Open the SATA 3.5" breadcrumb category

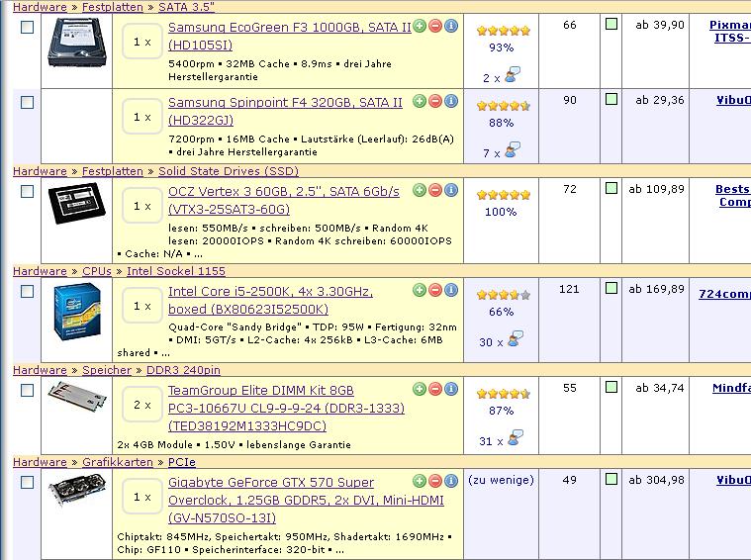point(186,7)
